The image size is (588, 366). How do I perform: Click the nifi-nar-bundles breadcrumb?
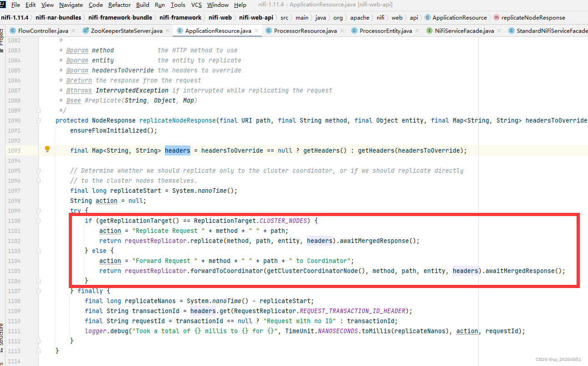pyautogui.click(x=59, y=17)
